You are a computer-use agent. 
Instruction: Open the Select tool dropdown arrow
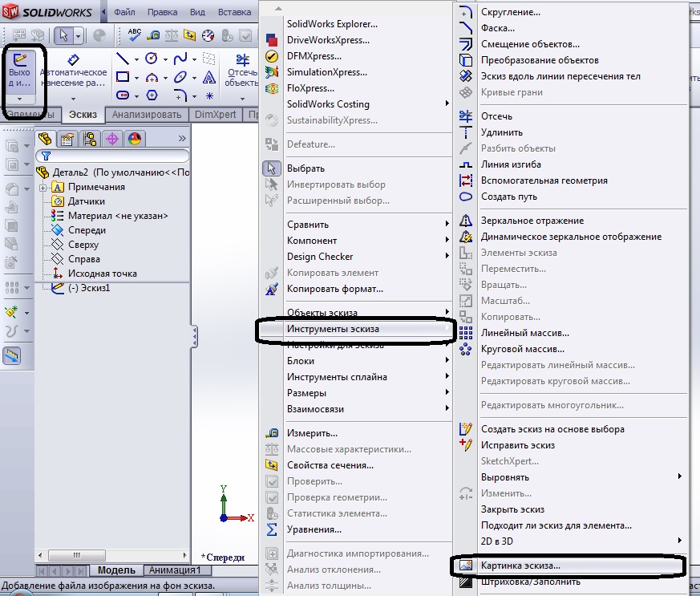click(x=78, y=35)
